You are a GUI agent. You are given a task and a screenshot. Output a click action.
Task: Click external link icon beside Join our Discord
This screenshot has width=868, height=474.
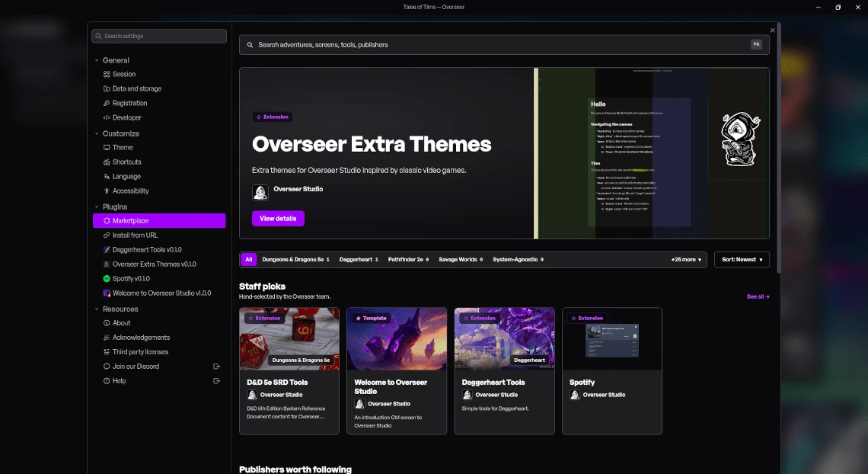click(216, 366)
